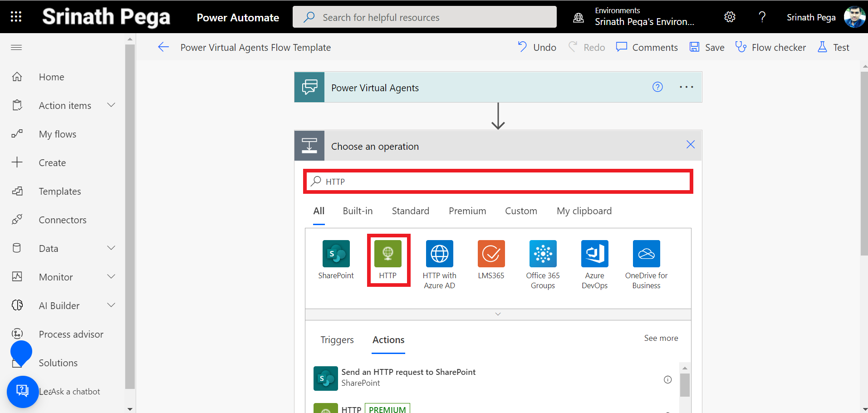868x413 pixels.
Task: Switch to the Premium tab
Action: click(x=467, y=211)
